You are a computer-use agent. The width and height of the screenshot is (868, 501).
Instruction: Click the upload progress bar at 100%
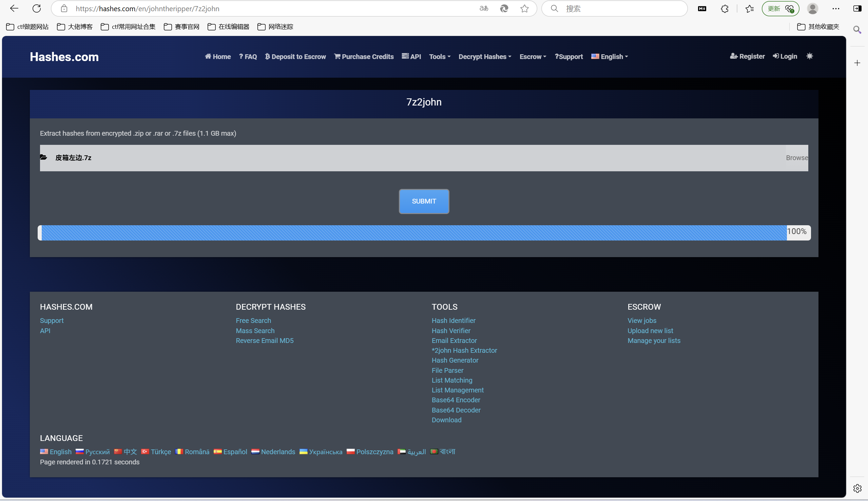pos(424,233)
